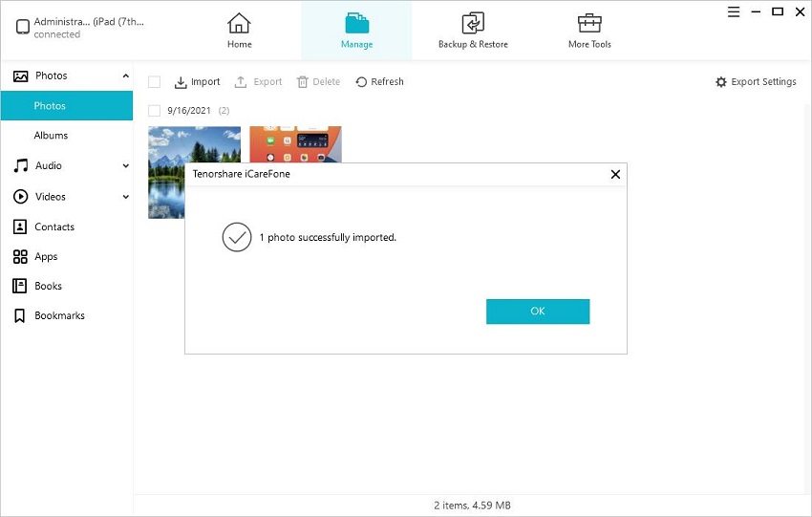Click the Export toolbar button
Screen dimensions: 812x517
tap(259, 82)
